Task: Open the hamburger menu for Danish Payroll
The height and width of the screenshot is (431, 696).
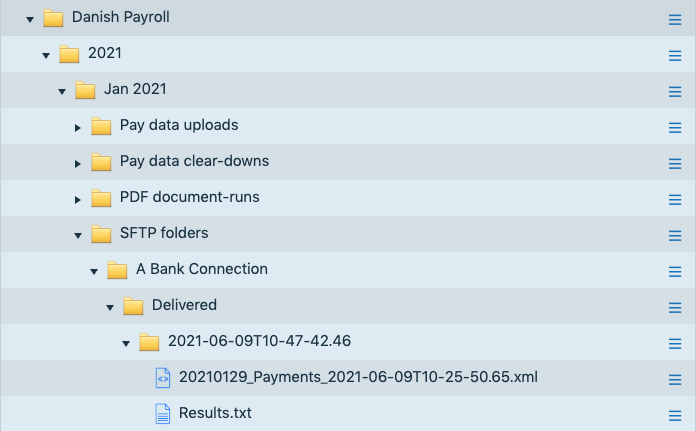Action: (x=675, y=19)
